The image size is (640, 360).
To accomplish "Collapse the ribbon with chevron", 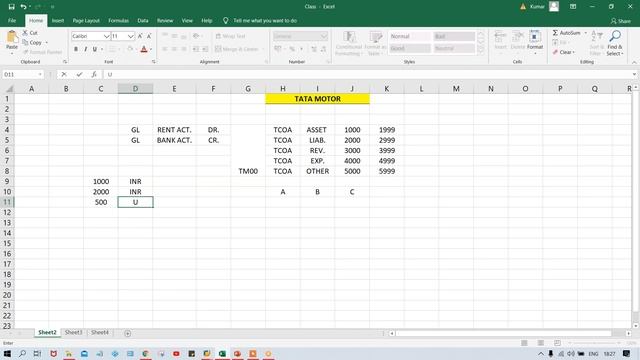I will click(x=634, y=62).
